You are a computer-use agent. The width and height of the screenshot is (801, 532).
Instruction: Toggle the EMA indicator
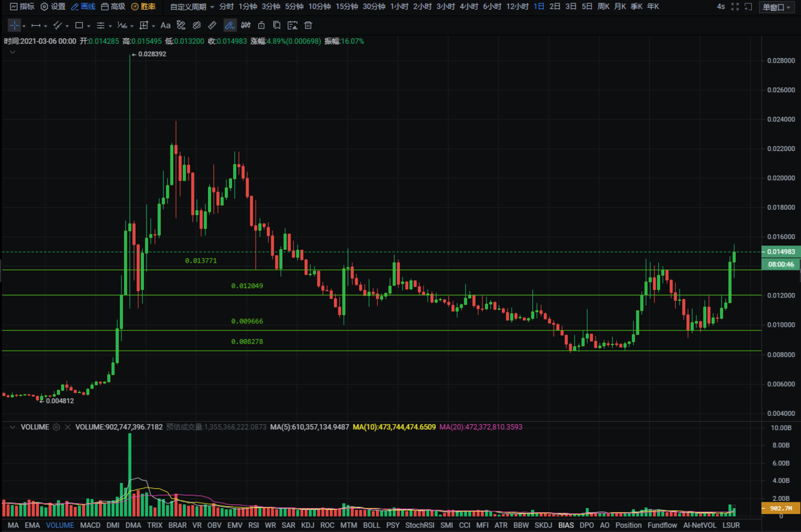click(32, 526)
